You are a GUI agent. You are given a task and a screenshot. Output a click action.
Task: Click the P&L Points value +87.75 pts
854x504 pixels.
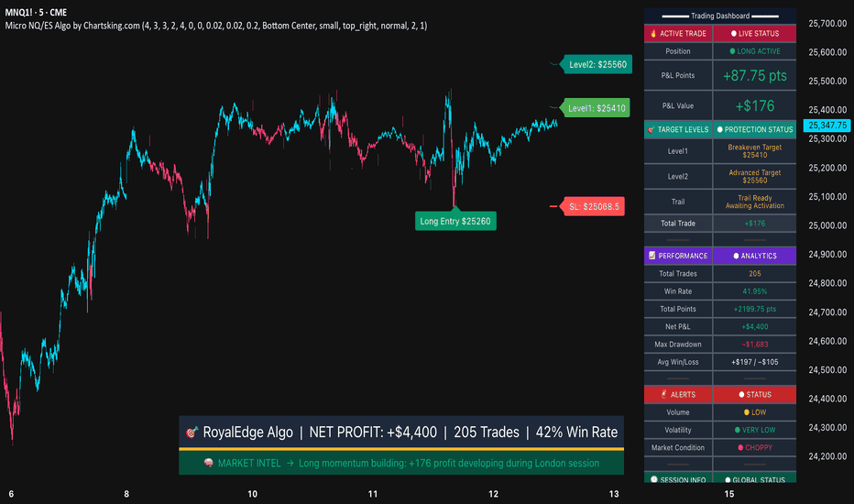click(755, 76)
